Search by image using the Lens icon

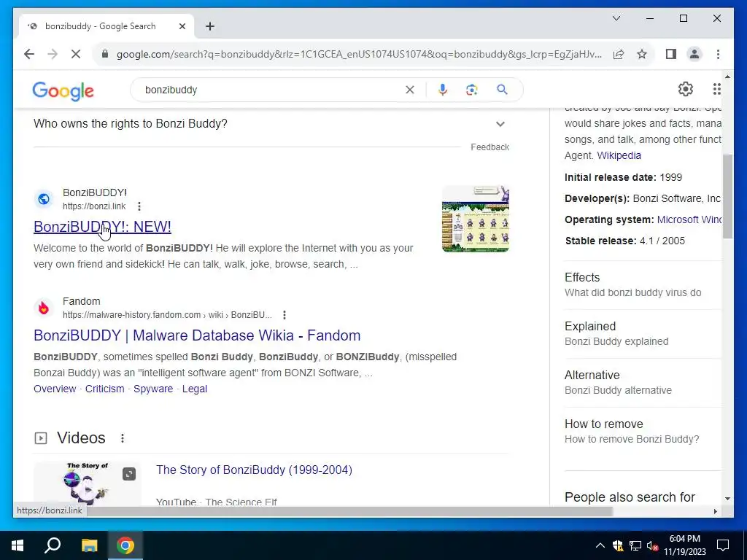click(x=472, y=90)
